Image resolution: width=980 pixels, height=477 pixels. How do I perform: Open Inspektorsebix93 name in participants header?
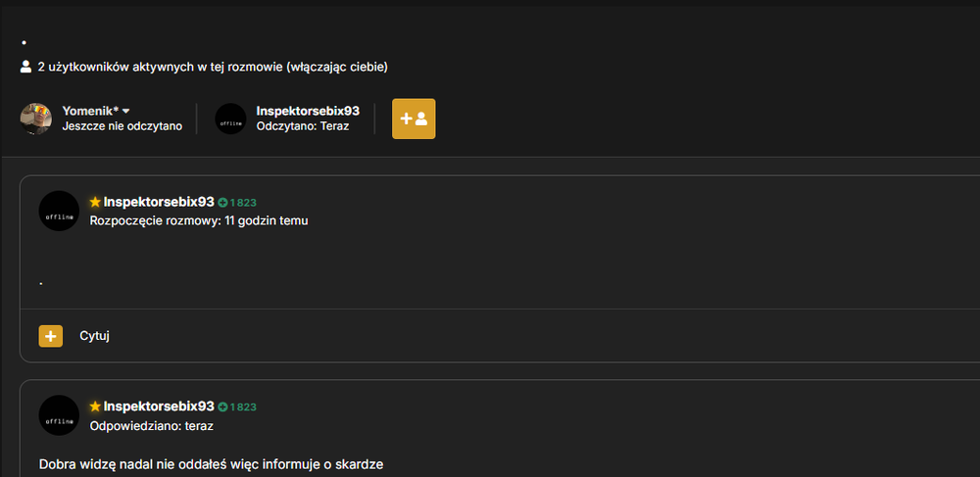click(308, 111)
